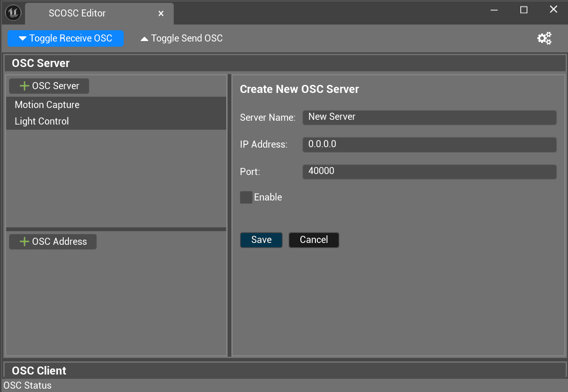
Task: Select the Light Control server
Action: tap(116, 121)
